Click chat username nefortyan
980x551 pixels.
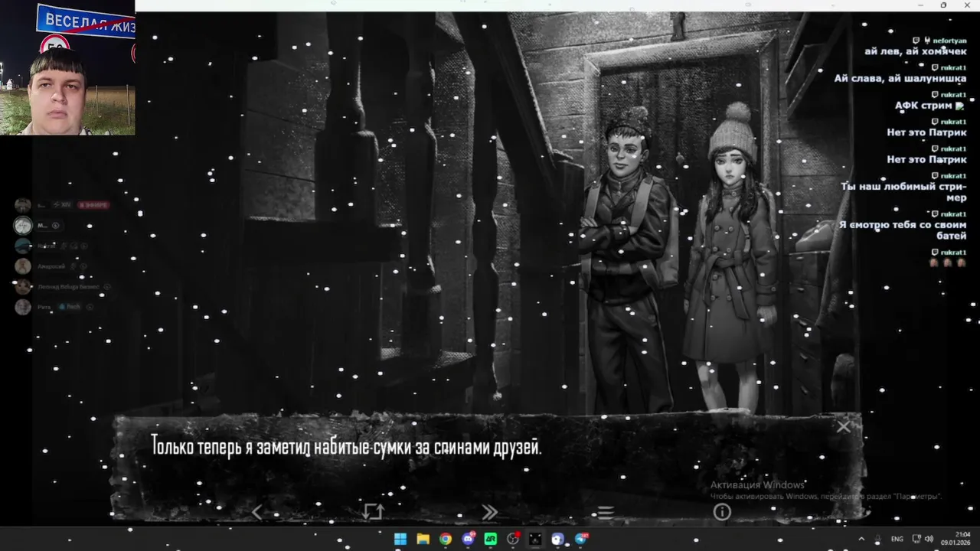point(949,41)
